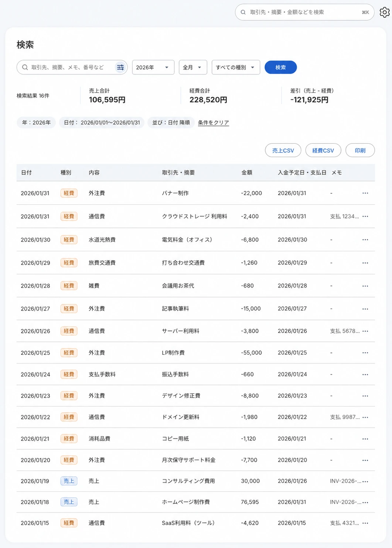Open the more menu for ドメイン更新料 row
392x548 pixels.
[365, 417]
